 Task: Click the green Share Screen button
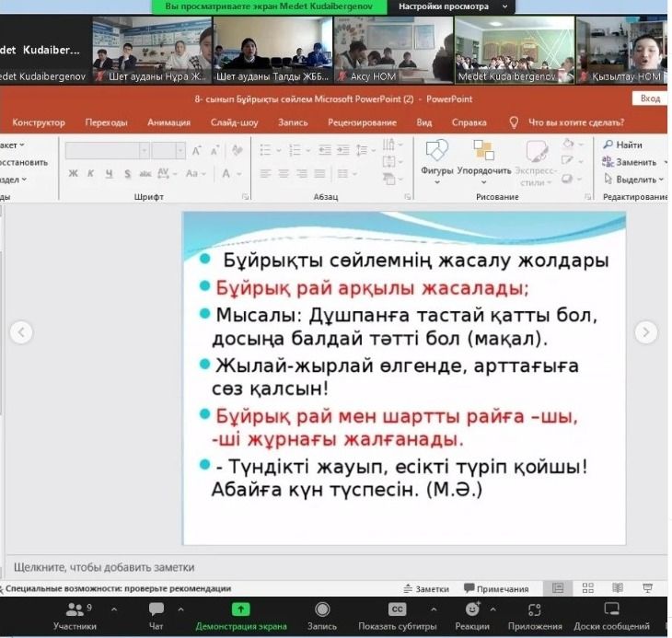click(x=240, y=615)
